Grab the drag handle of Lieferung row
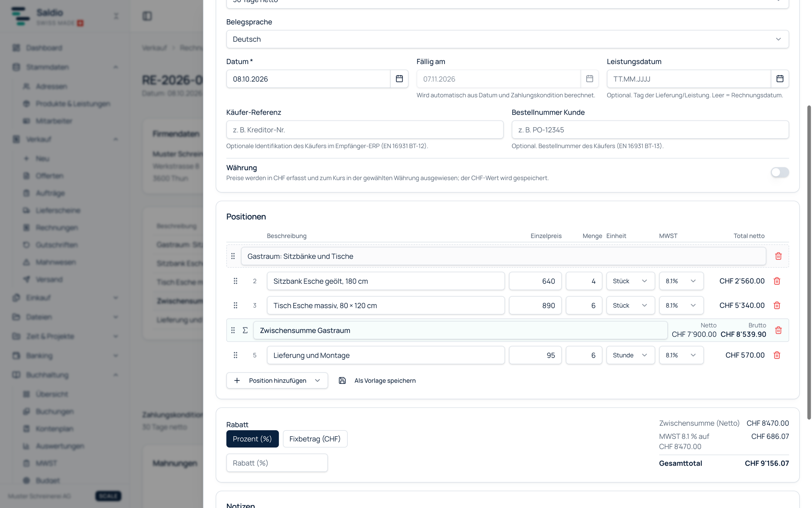The width and height of the screenshot is (812, 508). tap(235, 355)
